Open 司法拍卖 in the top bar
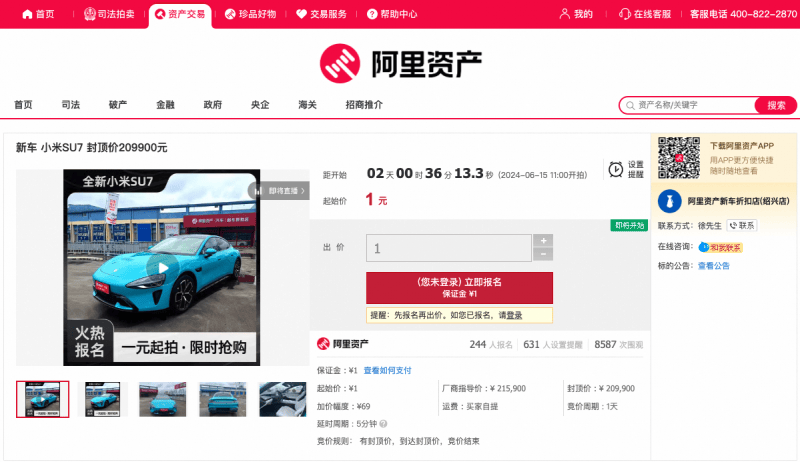Viewport: 800px width, 462px height. (x=109, y=14)
